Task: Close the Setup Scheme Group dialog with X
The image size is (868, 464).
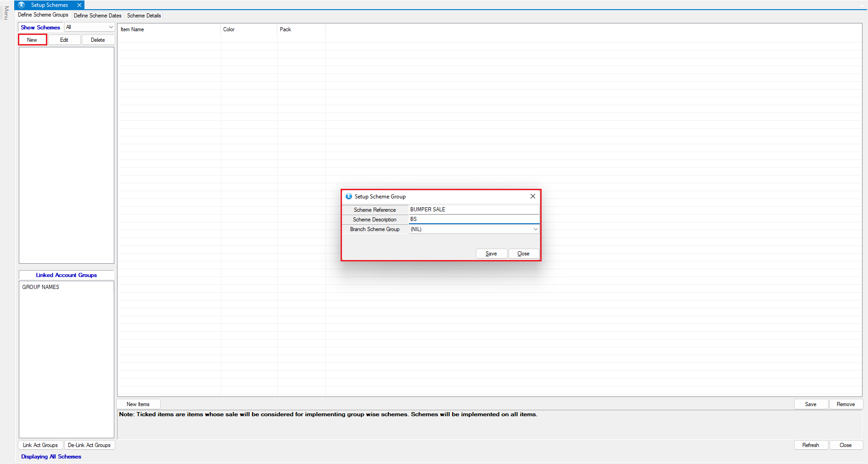Action: point(532,196)
